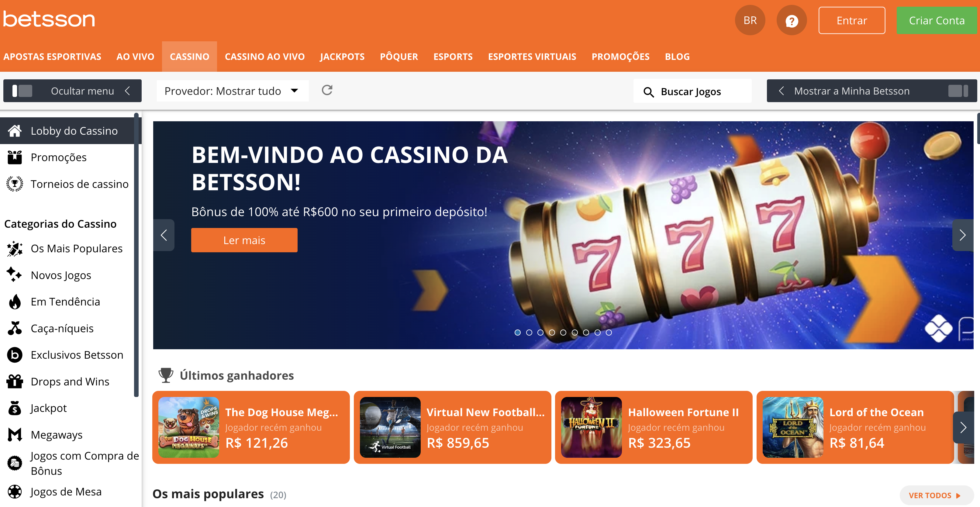Choose the Exclusivos Betsson logo icon
Image resolution: width=980 pixels, height=507 pixels.
[x=15, y=355]
